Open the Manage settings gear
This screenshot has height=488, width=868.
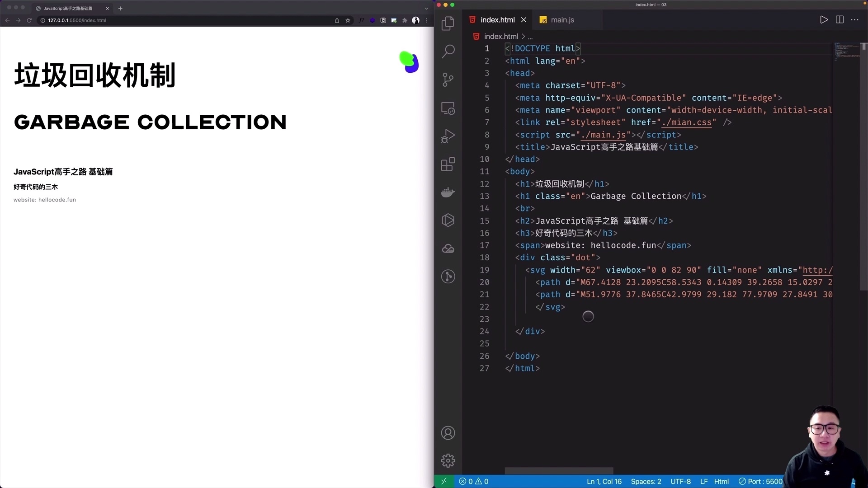click(x=448, y=460)
